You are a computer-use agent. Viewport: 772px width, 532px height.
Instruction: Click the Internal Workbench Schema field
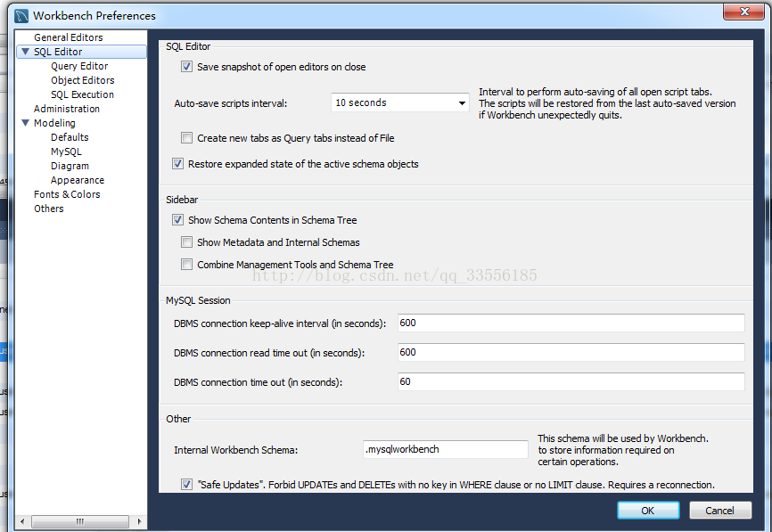click(x=445, y=449)
